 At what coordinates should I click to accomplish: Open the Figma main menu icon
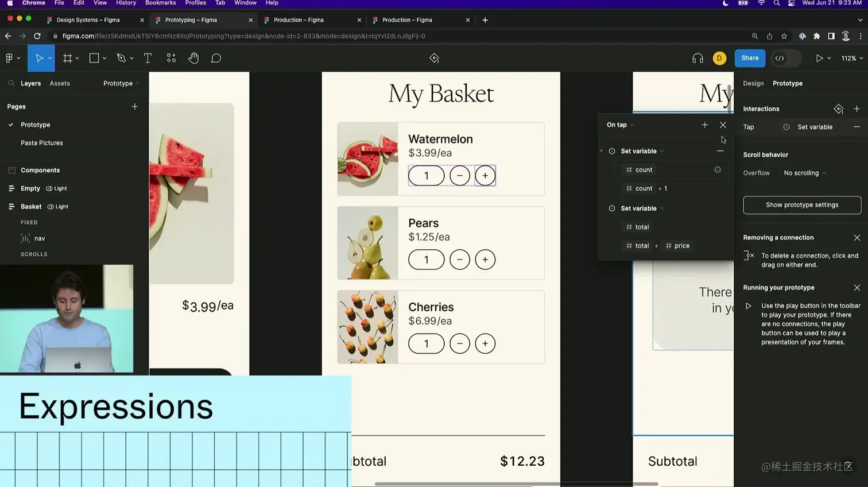point(9,58)
